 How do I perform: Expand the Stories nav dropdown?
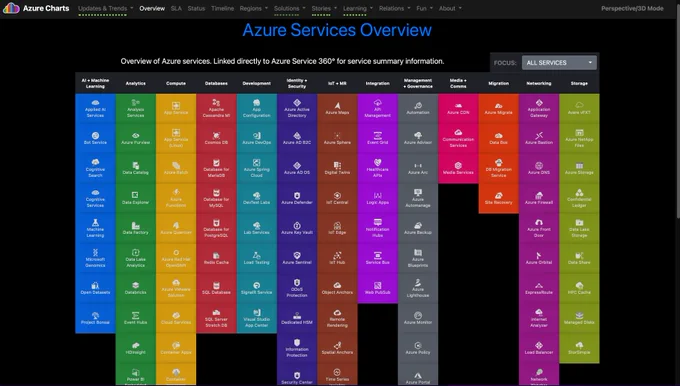click(x=324, y=8)
